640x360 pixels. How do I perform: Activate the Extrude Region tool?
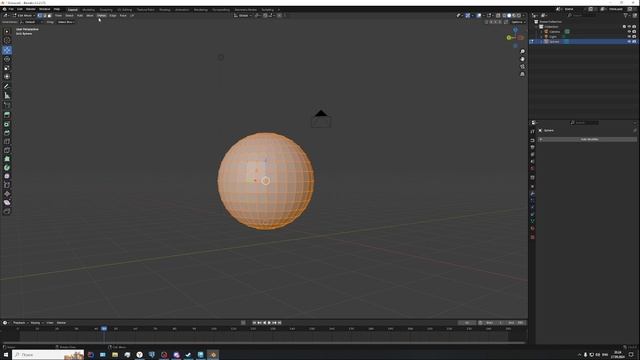click(x=7, y=115)
